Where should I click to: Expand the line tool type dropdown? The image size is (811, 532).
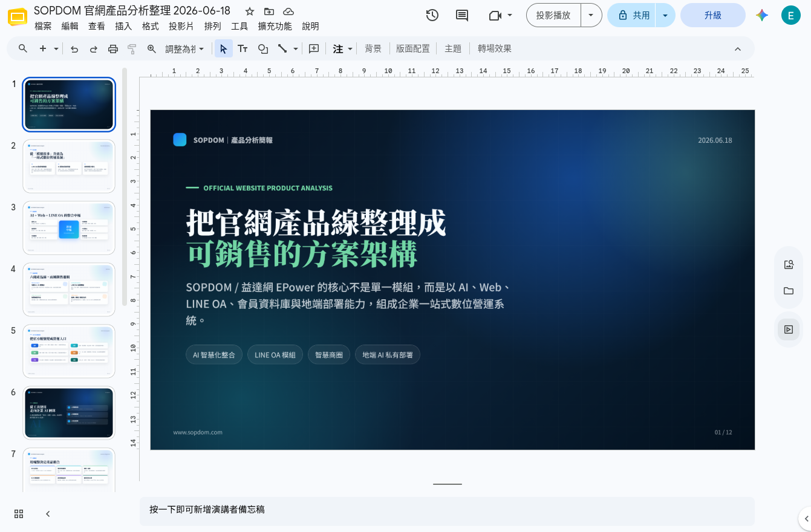coord(296,49)
